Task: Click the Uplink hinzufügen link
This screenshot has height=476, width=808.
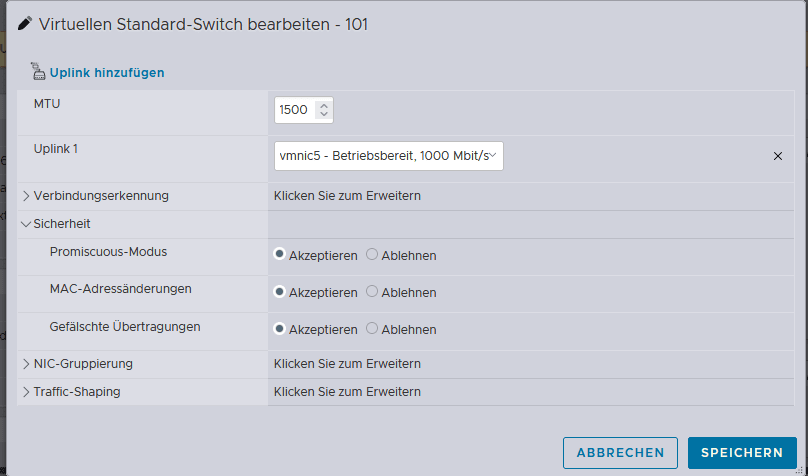Action: coord(107,73)
